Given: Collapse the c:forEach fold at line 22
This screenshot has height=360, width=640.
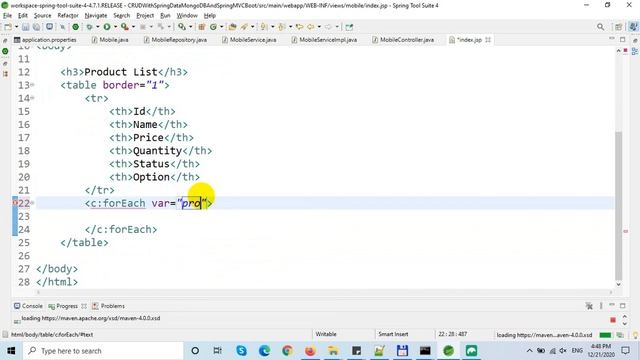Looking at the screenshot, I should [x=32, y=203].
